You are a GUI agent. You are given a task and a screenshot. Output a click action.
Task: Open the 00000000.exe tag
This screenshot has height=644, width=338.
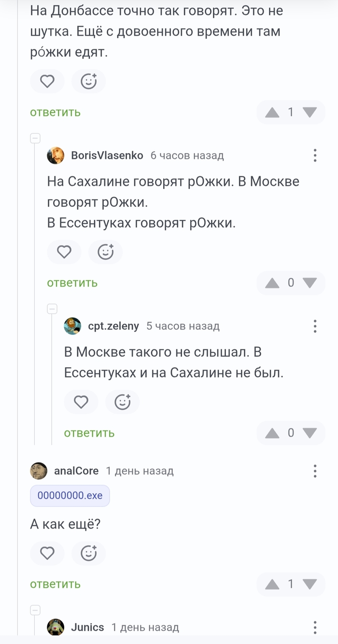coord(70,496)
